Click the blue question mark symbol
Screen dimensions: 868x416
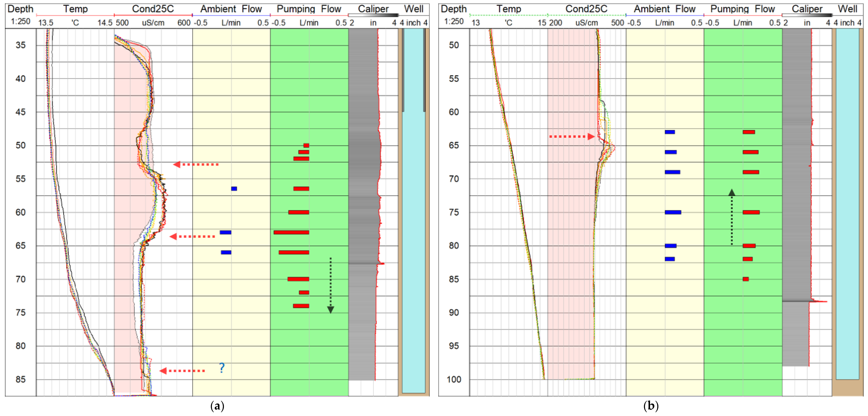pyautogui.click(x=221, y=368)
